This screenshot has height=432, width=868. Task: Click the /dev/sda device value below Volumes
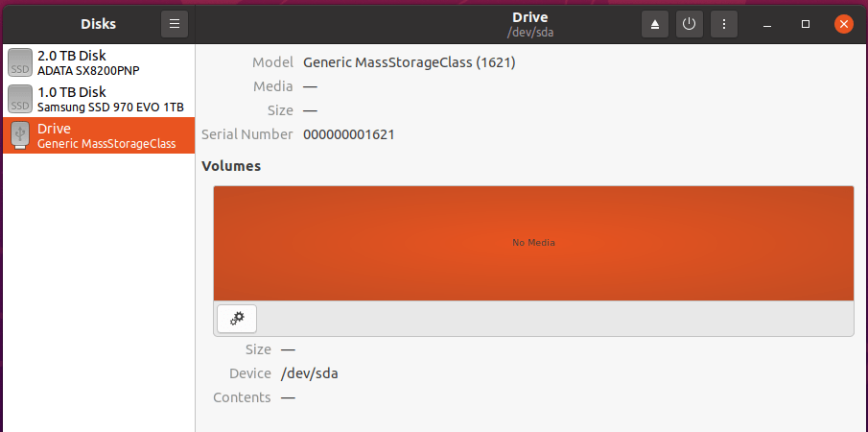click(x=310, y=373)
